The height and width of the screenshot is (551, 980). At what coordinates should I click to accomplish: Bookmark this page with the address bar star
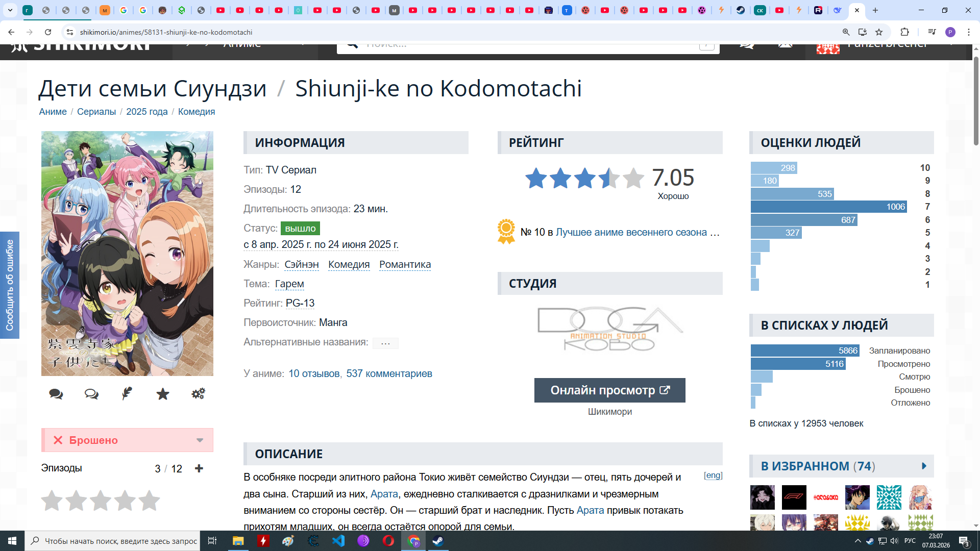coord(879,32)
